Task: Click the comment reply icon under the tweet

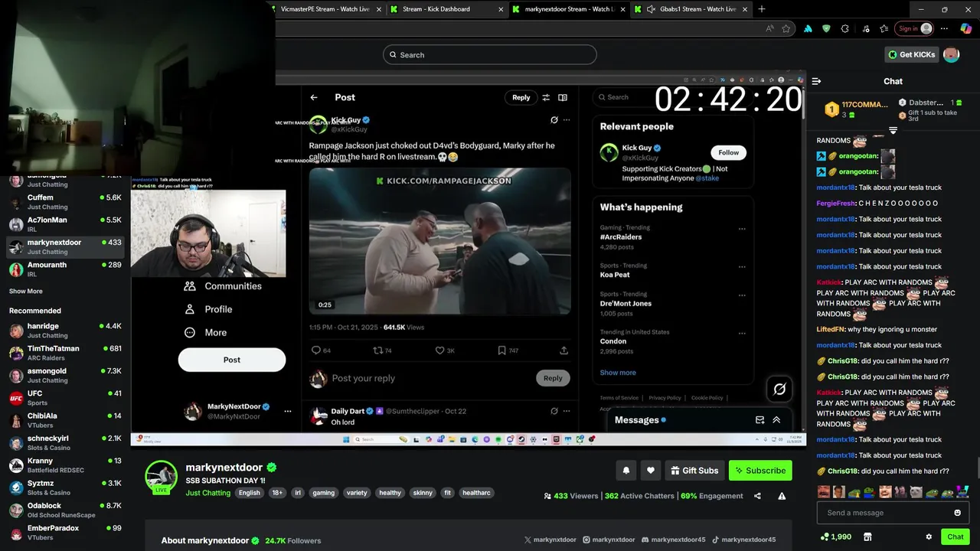Action: (x=315, y=350)
